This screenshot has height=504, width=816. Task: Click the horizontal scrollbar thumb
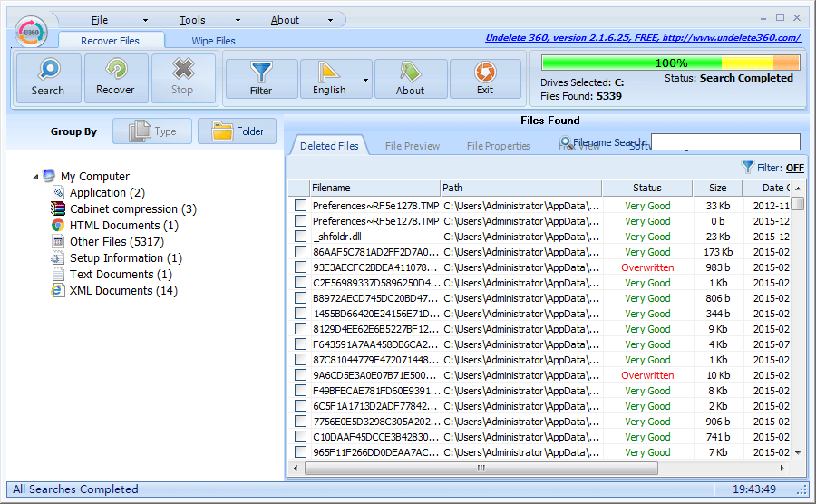coord(481,468)
